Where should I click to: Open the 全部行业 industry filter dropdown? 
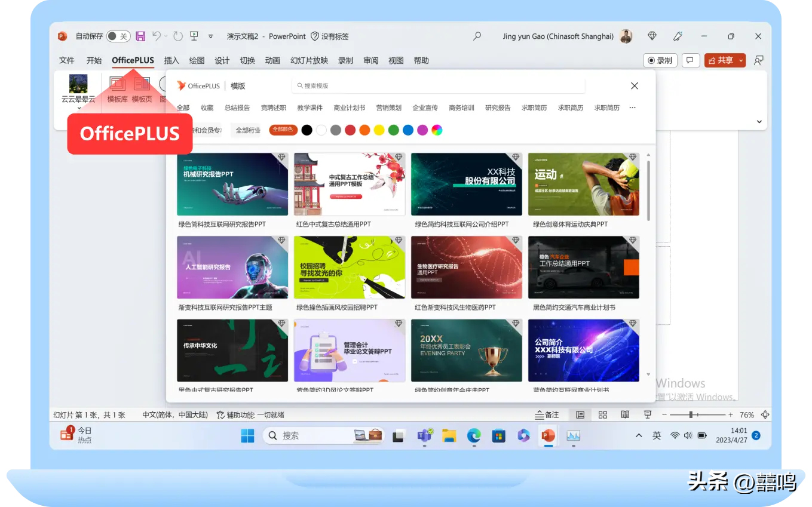tap(248, 130)
